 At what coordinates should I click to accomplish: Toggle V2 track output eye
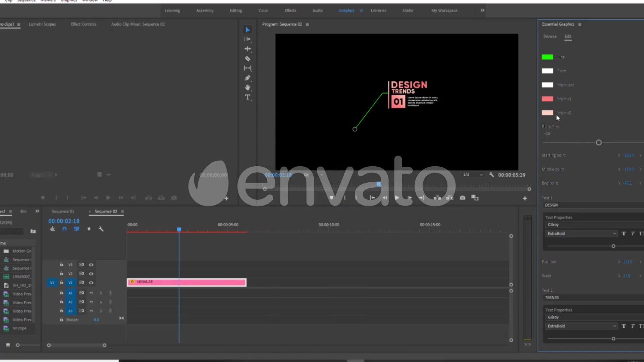tap(91, 274)
